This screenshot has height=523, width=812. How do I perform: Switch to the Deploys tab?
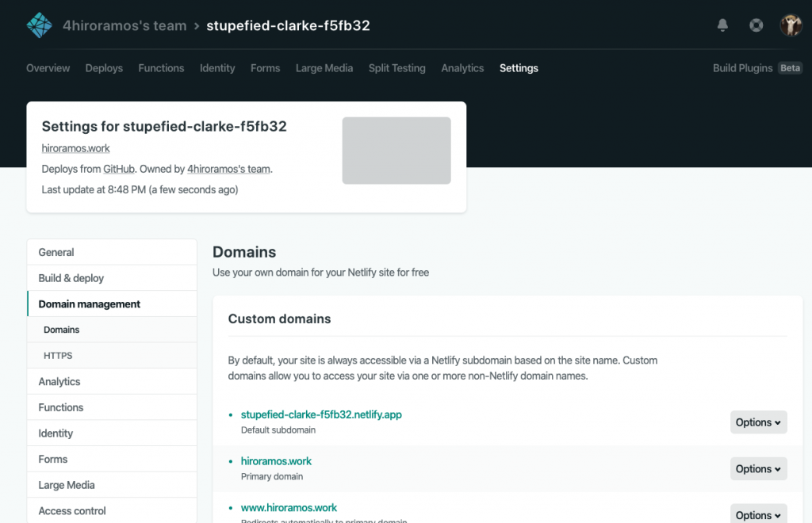(104, 68)
